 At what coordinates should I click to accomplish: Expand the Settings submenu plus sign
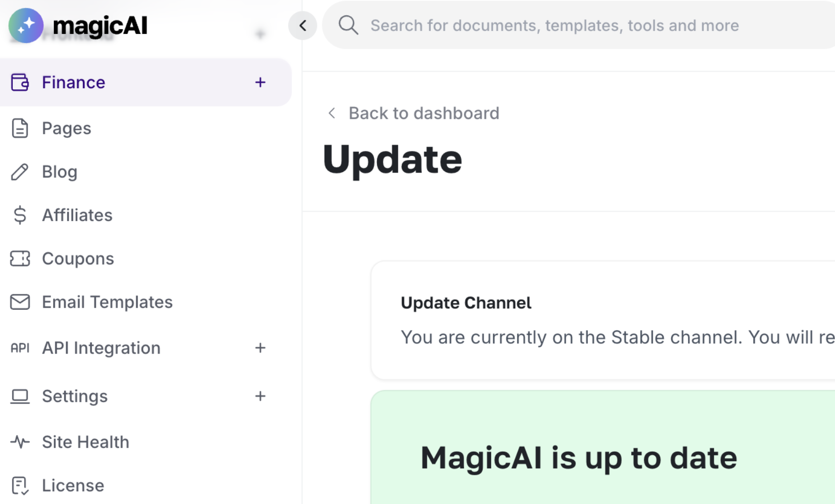(260, 396)
